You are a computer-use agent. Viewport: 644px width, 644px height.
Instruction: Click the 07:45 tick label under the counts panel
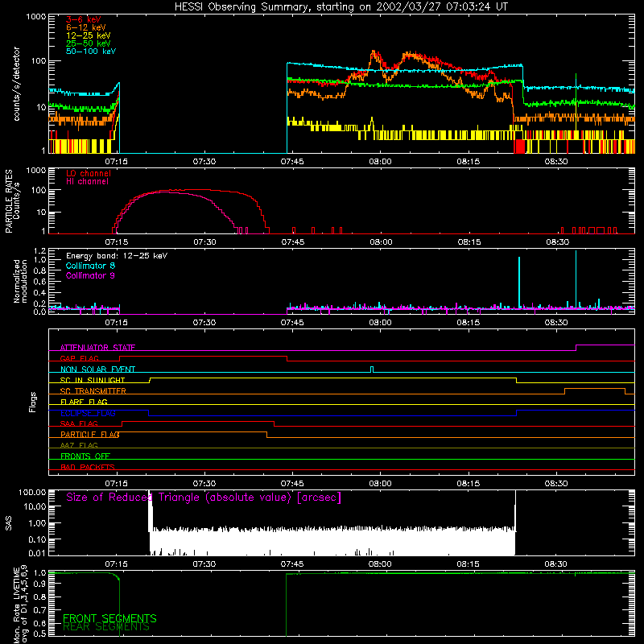click(x=292, y=162)
